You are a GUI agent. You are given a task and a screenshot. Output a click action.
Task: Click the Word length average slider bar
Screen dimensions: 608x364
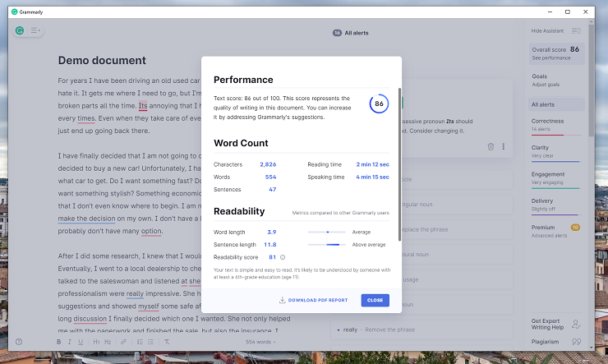[326, 233]
